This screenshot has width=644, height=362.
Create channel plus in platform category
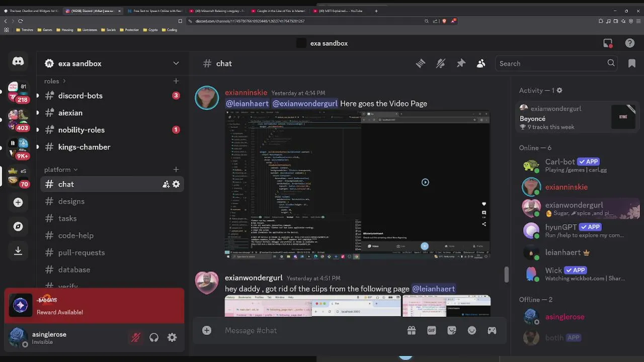coord(176,169)
